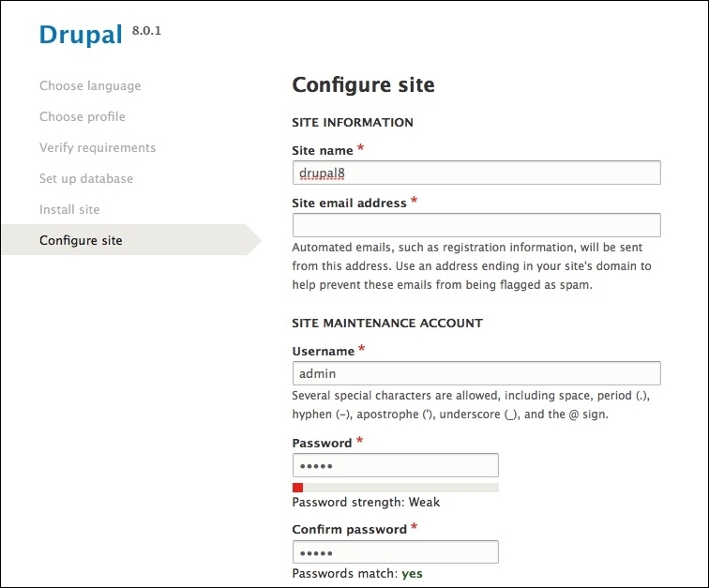Click the Drupal logo text
This screenshot has height=588, width=709.
[81, 35]
